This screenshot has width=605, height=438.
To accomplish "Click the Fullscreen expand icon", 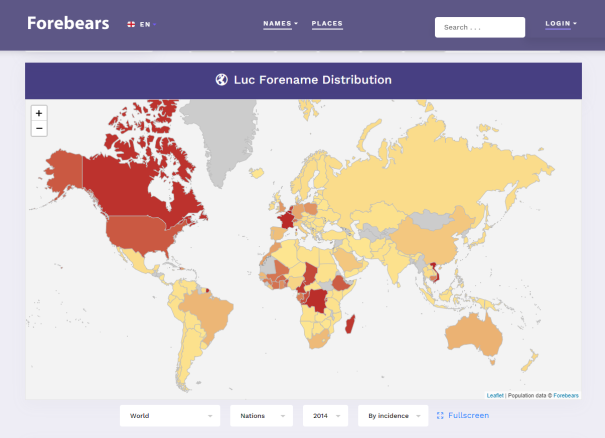I will 440,415.
